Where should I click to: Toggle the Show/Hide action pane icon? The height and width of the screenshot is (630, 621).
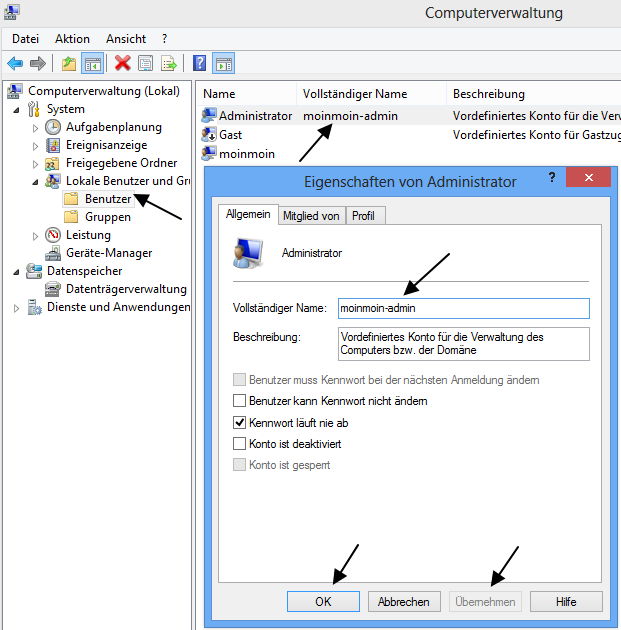(223, 63)
